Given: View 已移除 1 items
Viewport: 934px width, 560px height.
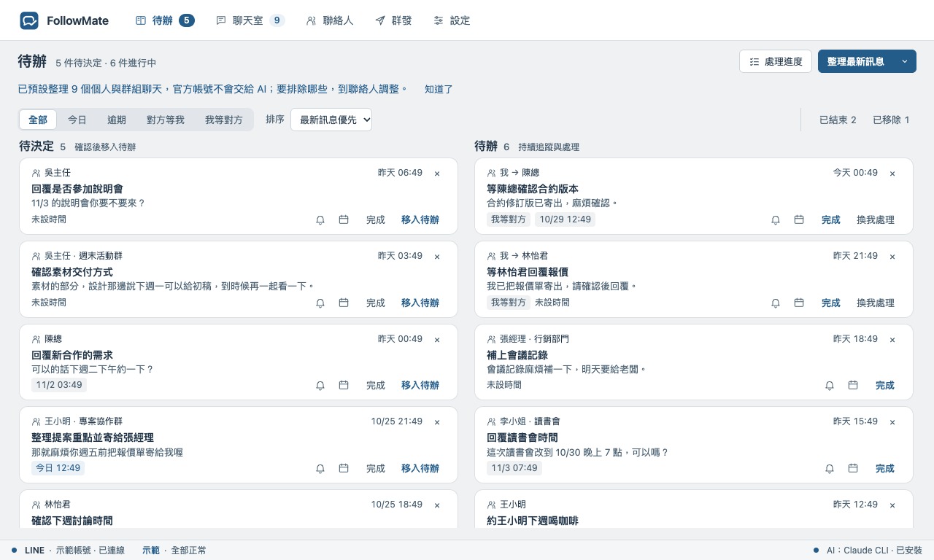Looking at the screenshot, I should pos(891,120).
